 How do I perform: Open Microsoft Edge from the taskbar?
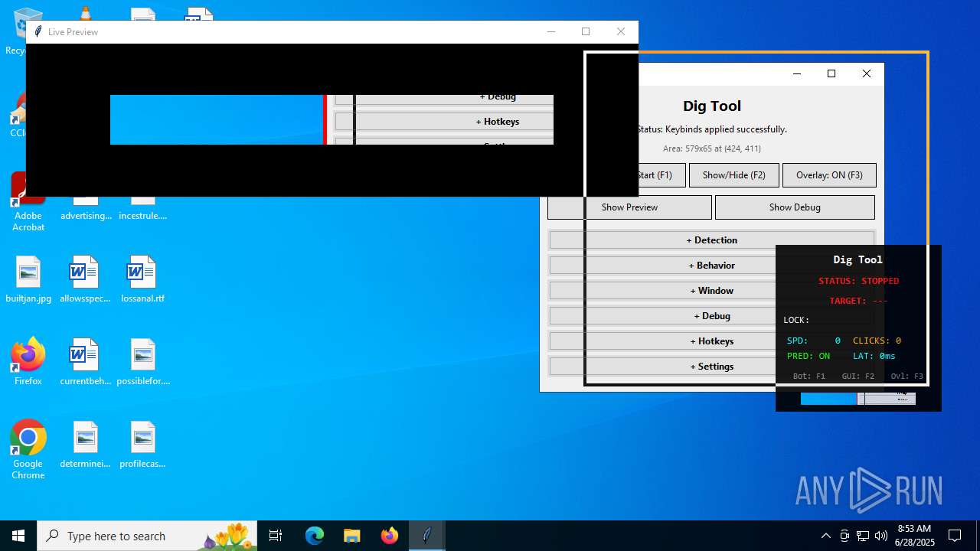(x=315, y=536)
